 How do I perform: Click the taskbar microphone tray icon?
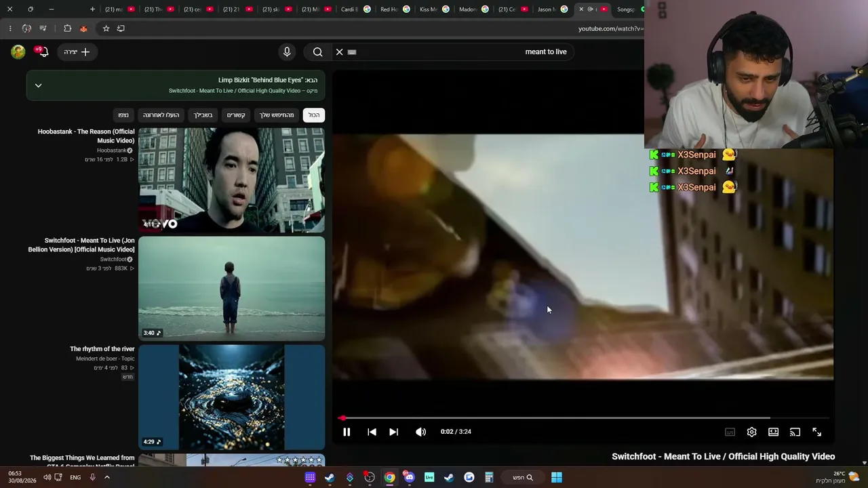(92, 477)
